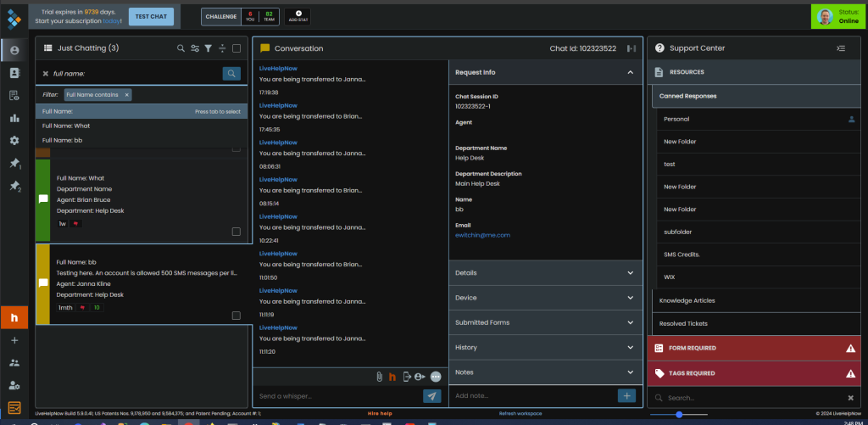Click the blue plus add note button

coord(626,395)
